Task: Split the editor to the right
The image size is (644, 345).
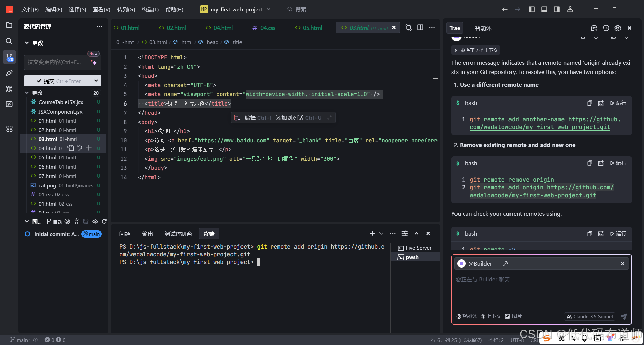Action: click(420, 27)
